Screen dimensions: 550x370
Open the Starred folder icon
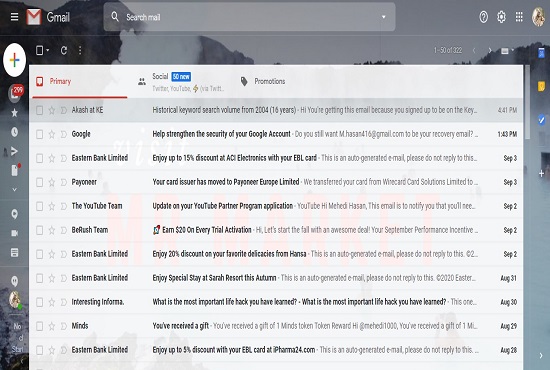14,113
